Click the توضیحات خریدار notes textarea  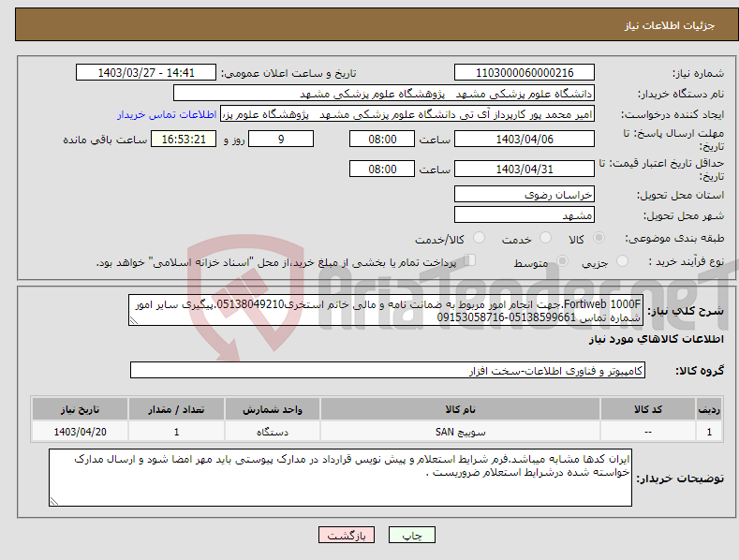coord(340,478)
